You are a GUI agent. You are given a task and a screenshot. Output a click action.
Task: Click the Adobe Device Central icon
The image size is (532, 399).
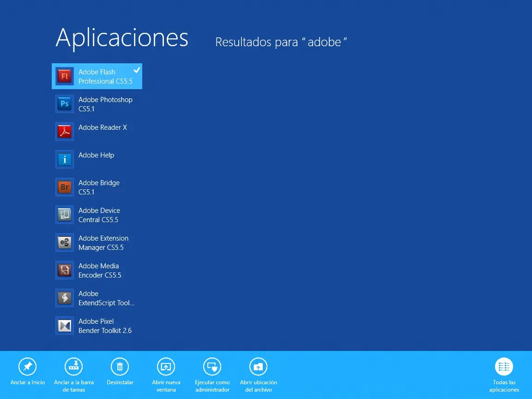tap(65, 215)
